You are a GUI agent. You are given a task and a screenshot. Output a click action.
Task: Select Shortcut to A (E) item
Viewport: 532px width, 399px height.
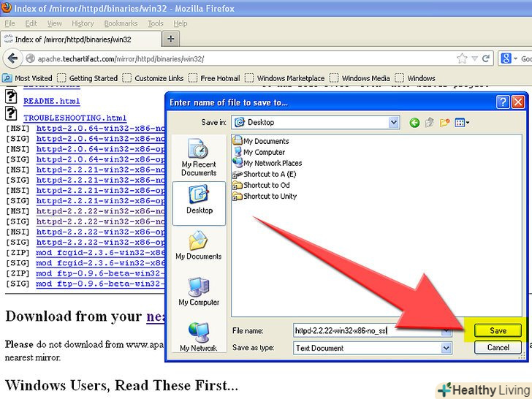point(265,174)
